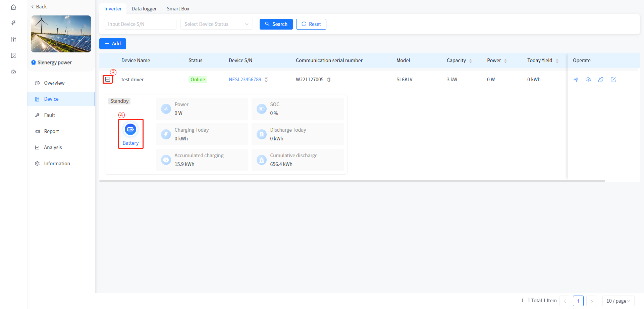Click the unlink device icon in Operate

coord(601,80)
